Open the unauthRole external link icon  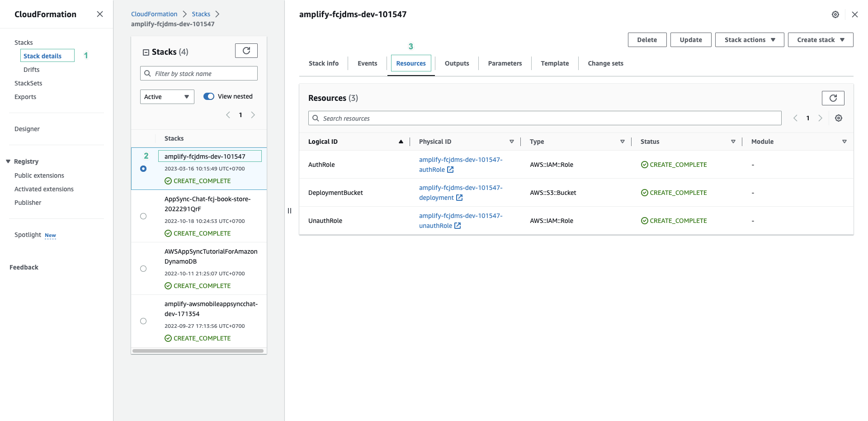pyautogui.click(x=458, y=226)
